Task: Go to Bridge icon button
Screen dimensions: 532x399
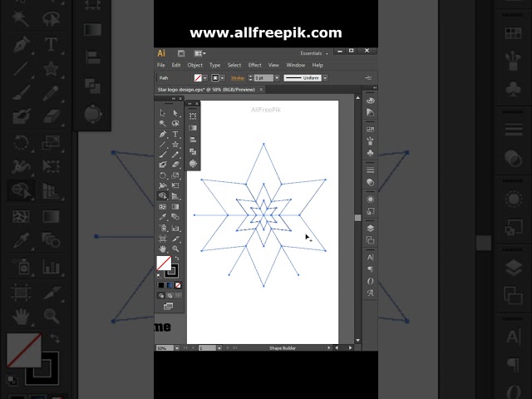Action: point(181,53)
